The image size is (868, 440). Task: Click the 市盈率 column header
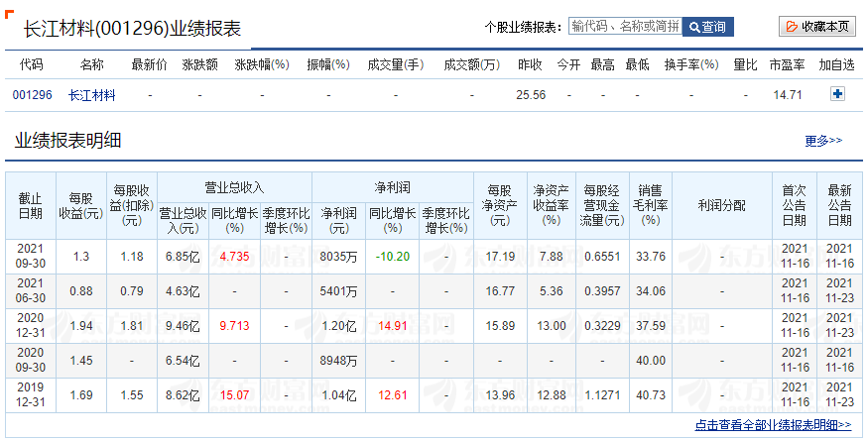coord(787,64)
